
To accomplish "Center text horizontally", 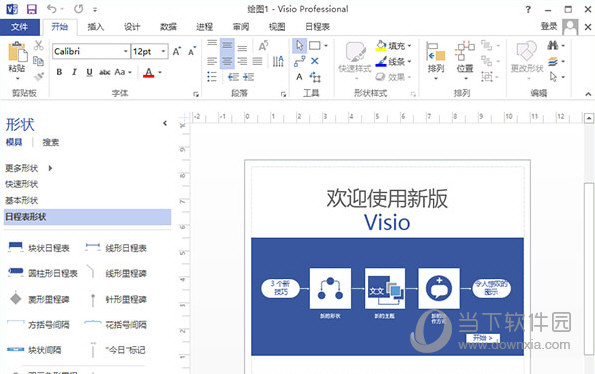I will [227, 61].
